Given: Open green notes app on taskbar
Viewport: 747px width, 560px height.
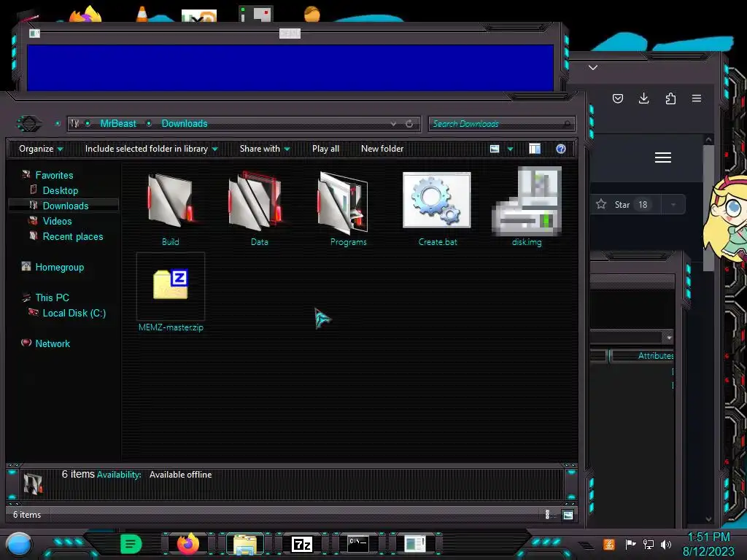Looking at the screenshot, I should (131, 544).
